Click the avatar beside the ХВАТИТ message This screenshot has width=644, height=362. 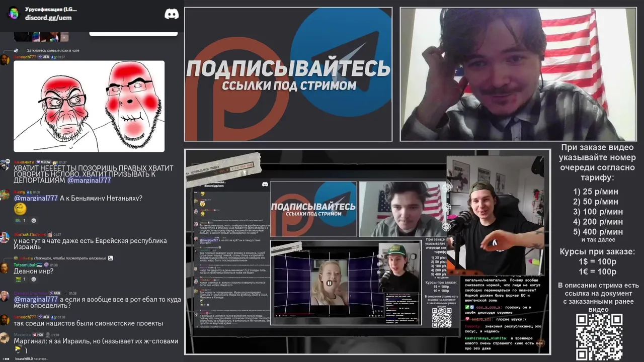click(5, 166)
